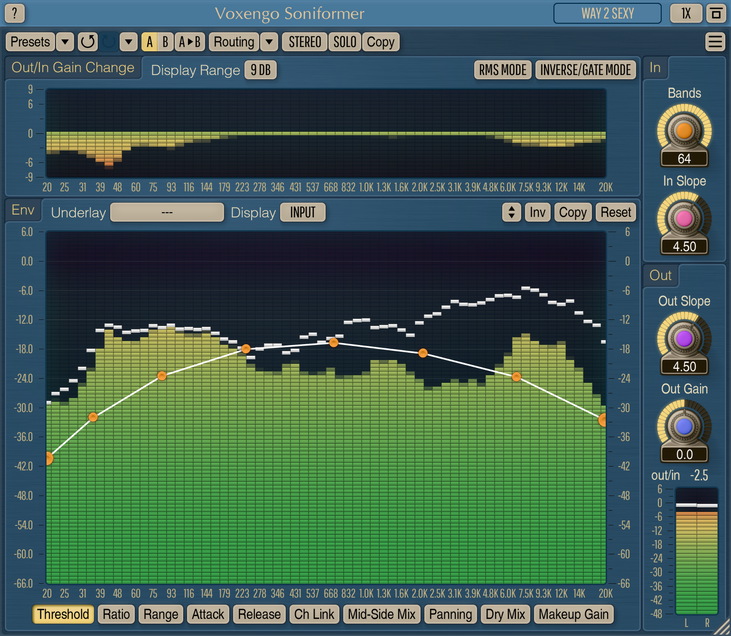Select the Attack envelope tab
The width and height of the screenshot is (731, 636).
208,615
